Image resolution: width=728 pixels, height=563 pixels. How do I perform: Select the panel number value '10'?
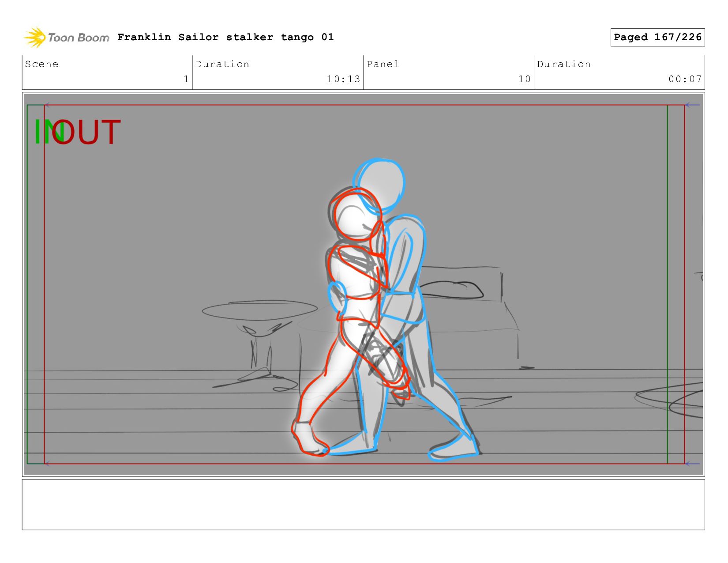coord(524,79)
